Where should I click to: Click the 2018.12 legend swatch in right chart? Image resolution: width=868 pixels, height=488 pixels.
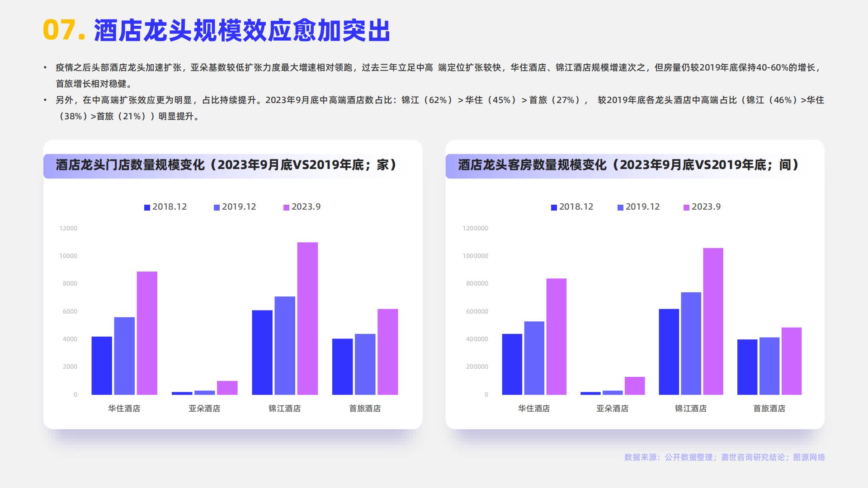[554, 207]
